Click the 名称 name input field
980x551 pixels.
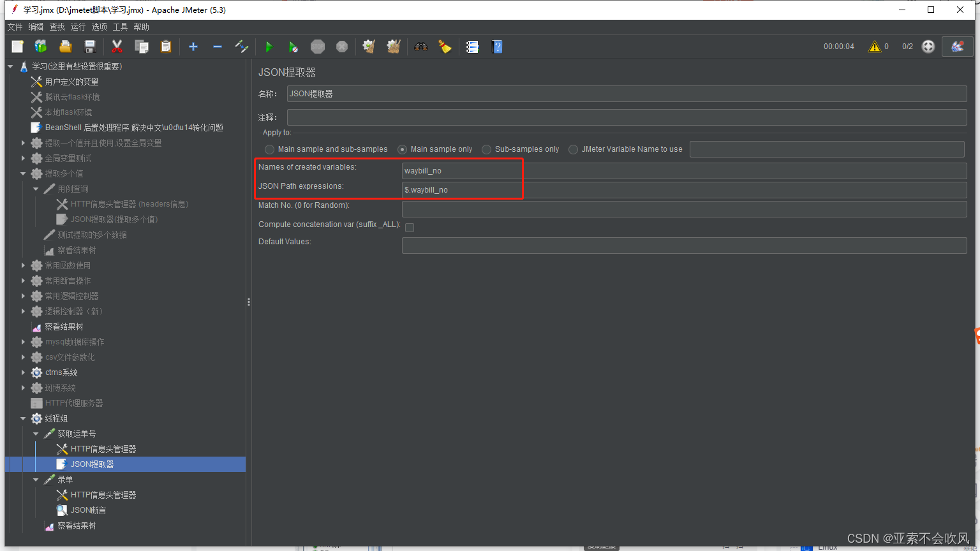[627, 94]
